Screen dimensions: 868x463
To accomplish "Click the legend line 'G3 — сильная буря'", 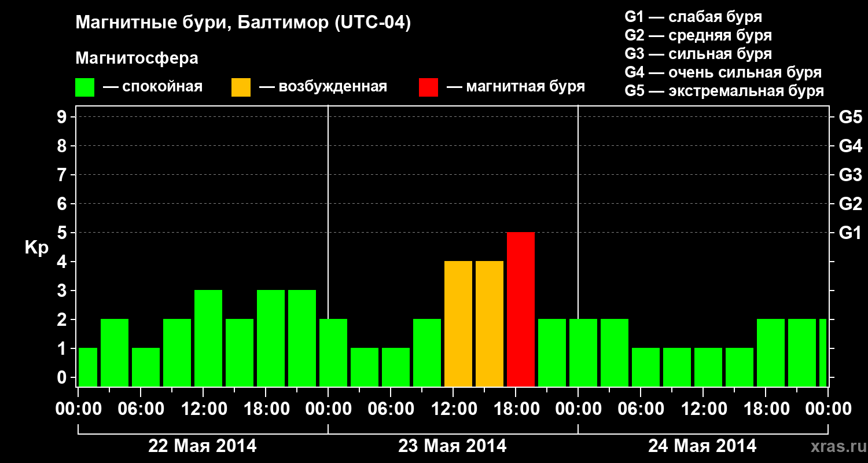I will click(x=698, y=54).
